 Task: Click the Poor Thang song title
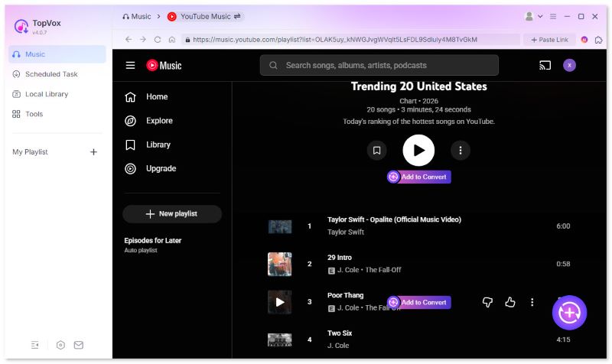point(346,295)
